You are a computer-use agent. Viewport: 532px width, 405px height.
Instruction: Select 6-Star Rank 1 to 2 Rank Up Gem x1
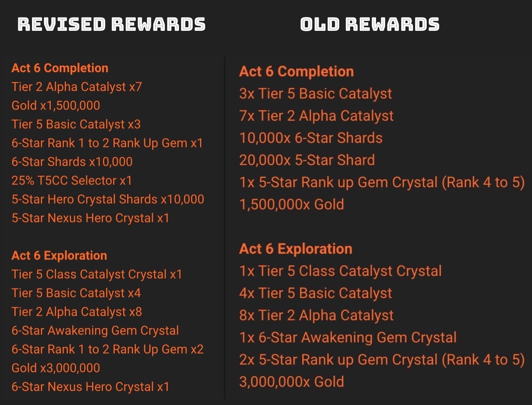(107, 143)
